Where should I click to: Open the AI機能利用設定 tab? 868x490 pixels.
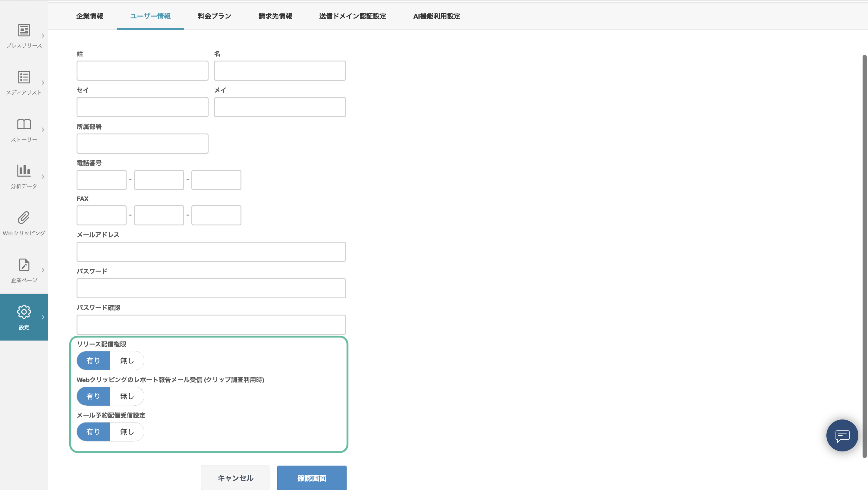[436, 16]
